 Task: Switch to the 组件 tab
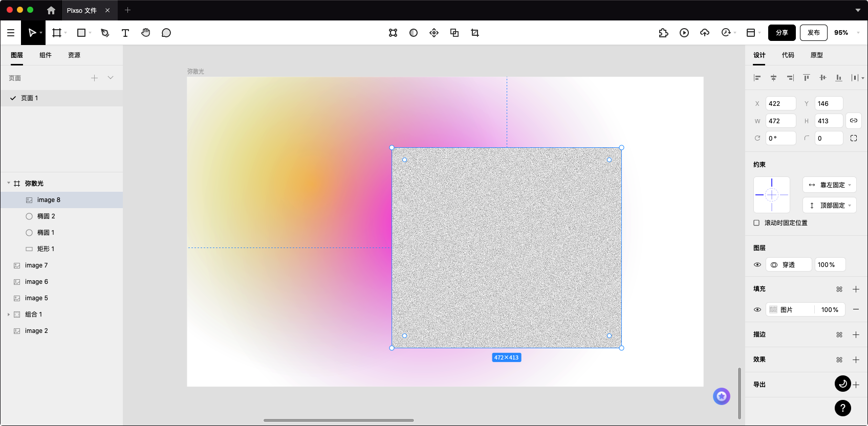click(x=46, y=55)
